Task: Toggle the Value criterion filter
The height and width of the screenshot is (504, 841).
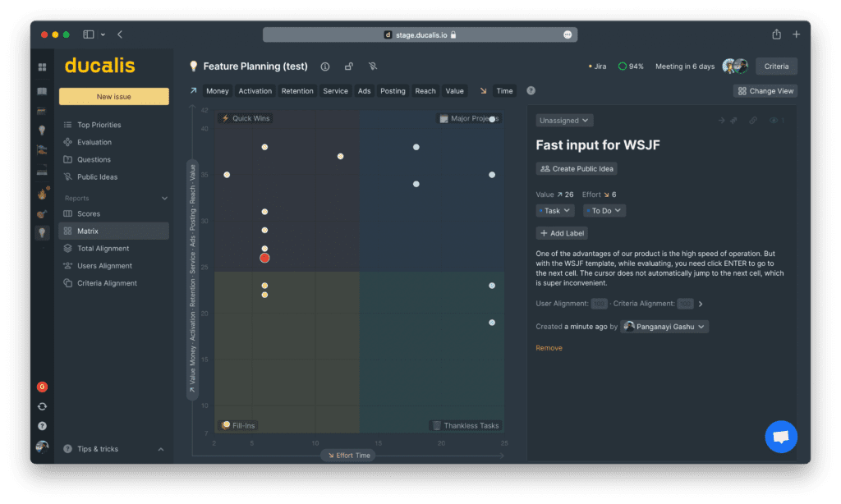Action: click(x=454, y=91)
